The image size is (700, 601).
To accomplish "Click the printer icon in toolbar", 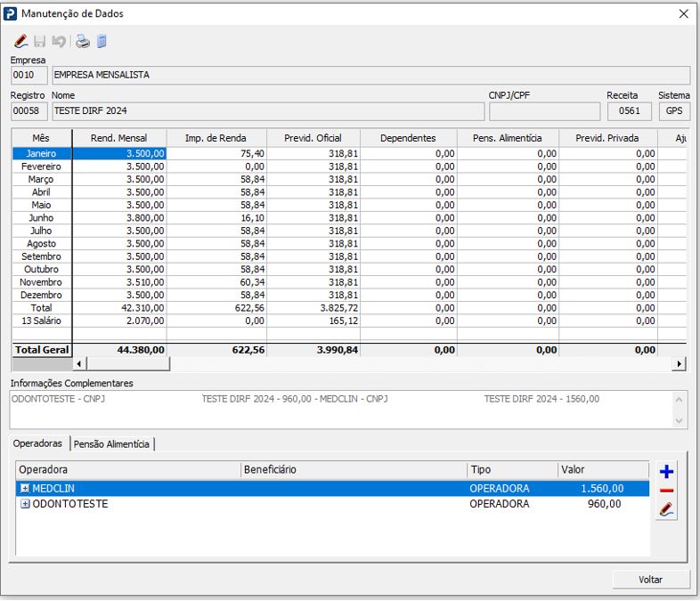I will 83,41.
